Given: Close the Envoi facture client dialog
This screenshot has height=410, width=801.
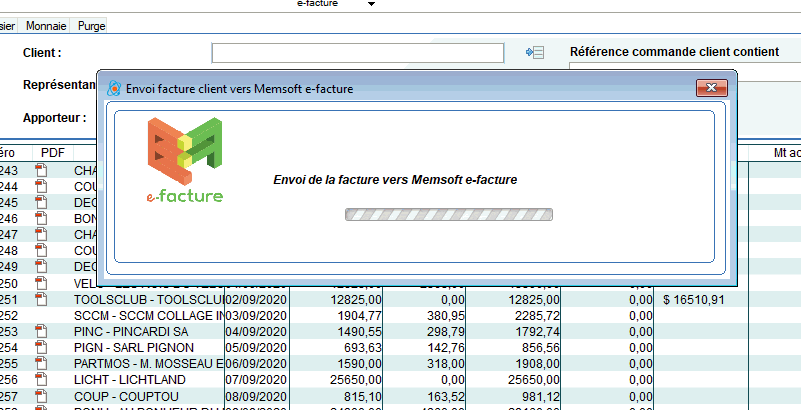Looking at the screenshot, I should click(x=712, y=88).
